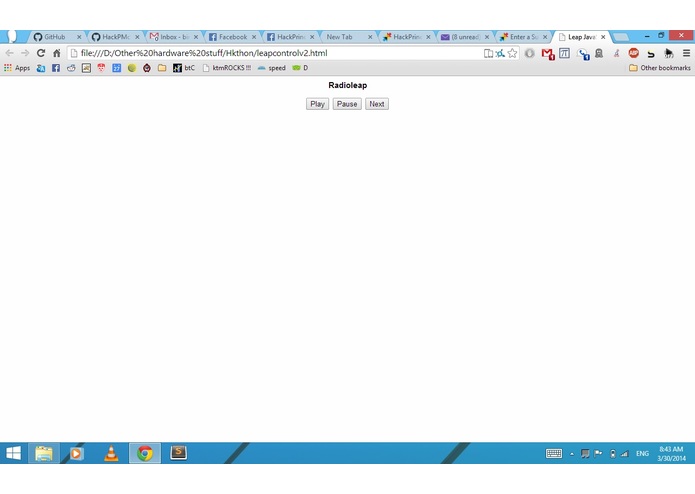The width and height of the screenshot is (695, 494).
Task: Click the small red figure extension icon
Action: pyautogui.click(x=617, y=53)
